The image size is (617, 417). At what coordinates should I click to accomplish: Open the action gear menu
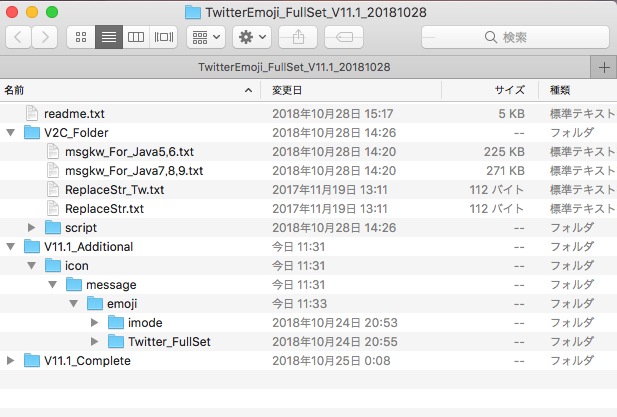click(252, 37)
